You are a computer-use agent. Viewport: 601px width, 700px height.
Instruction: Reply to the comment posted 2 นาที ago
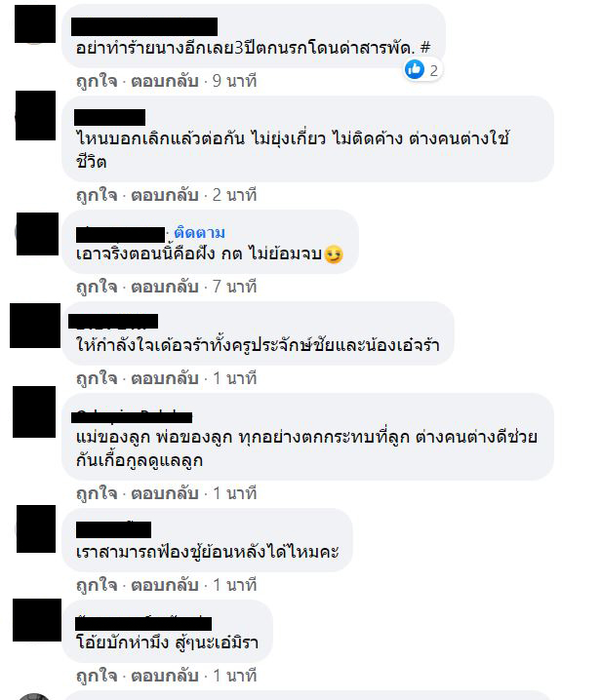click(165, 195)
